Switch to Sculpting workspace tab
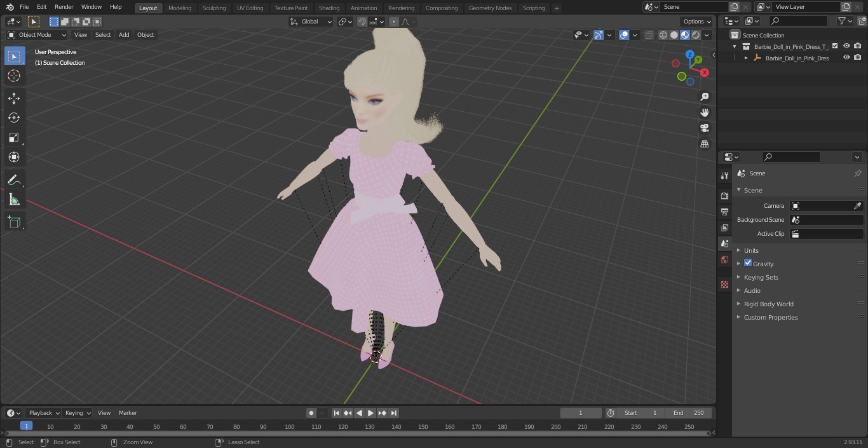This screenshot has height=448, width=868. [214, 8]
